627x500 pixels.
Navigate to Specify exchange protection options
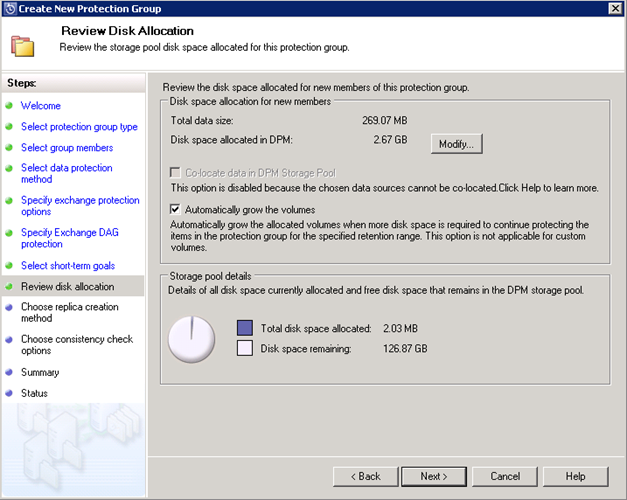(x=80, y=206)
